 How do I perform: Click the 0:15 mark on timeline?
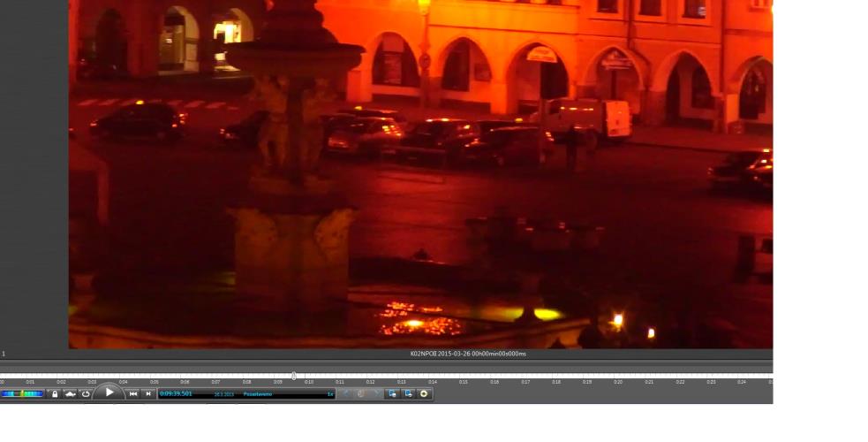[464, 382]
